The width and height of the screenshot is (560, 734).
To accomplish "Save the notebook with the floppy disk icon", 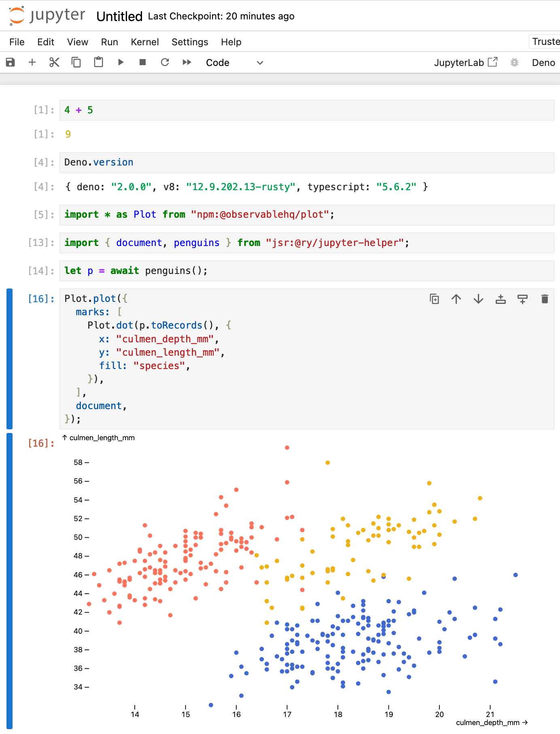I will click(11, 62).
